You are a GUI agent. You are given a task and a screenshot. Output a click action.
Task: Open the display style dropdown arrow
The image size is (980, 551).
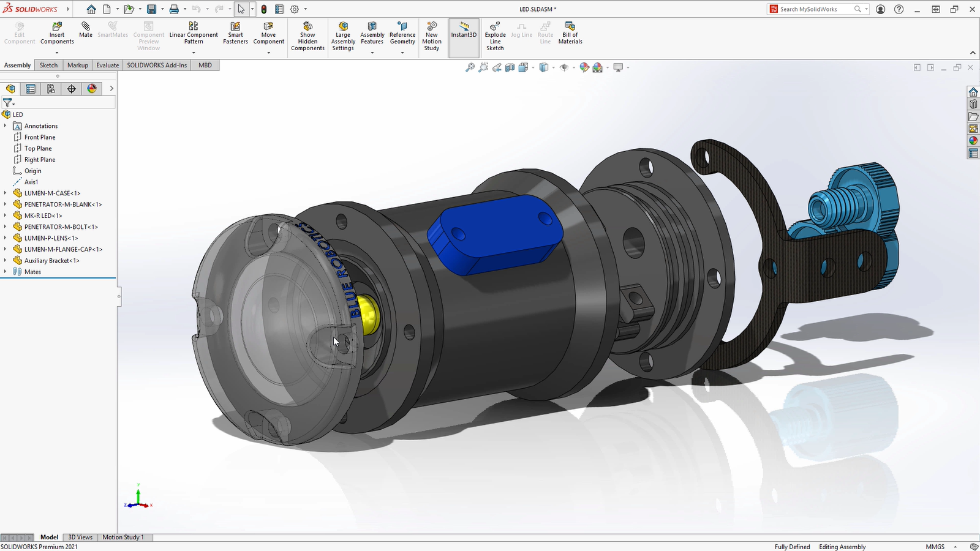553,67
